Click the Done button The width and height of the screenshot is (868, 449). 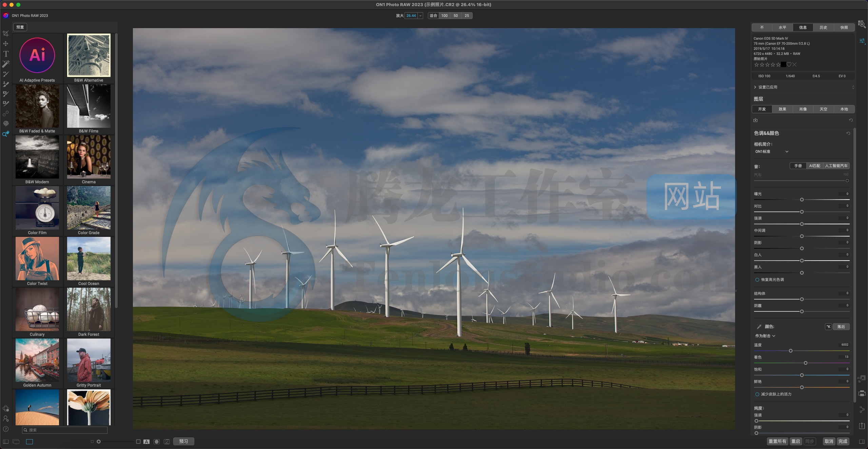click(843, 441)
